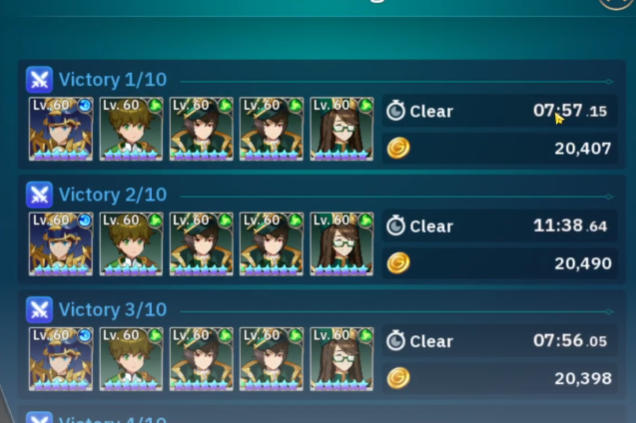The image size is (636, 423).
Task: Select the brown-haired boy portrait in Victory 1/10
Action: pos(131,129)
